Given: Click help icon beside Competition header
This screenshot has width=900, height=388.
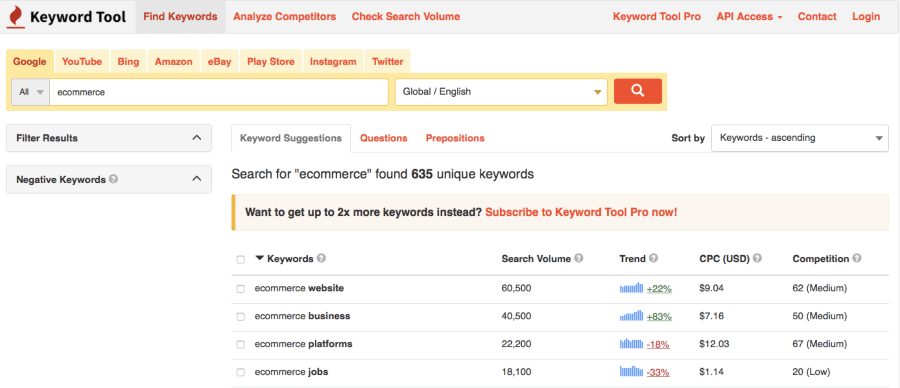Looking at the screenshot, I should coord(857,258).
